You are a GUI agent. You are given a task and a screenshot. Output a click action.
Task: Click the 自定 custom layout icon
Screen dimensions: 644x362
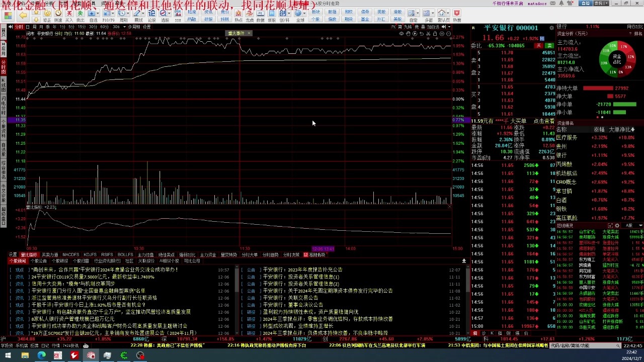point(413,15)
